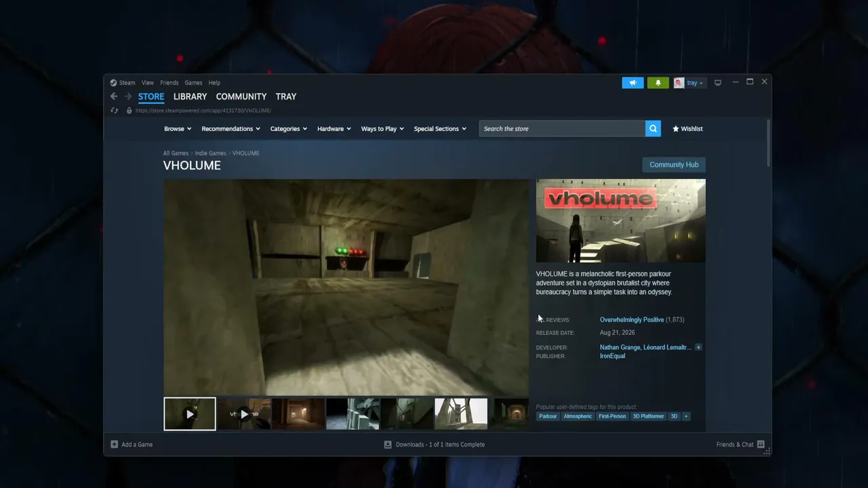Open the View menu
The height and width of the screenshot is (488, 868).
(x=148, y=83)
